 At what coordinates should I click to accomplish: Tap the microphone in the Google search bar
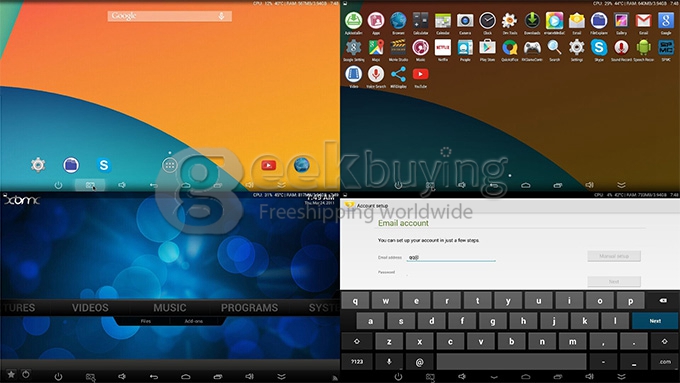[222, 16]
